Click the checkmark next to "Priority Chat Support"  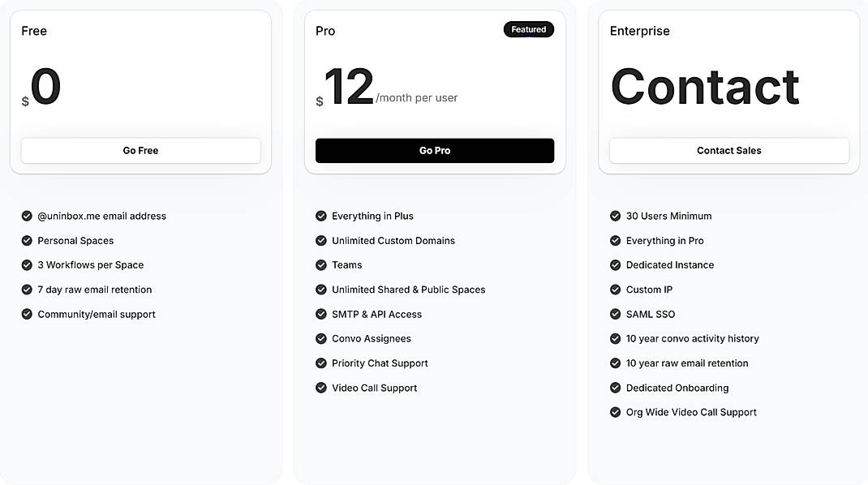[320, 363]
